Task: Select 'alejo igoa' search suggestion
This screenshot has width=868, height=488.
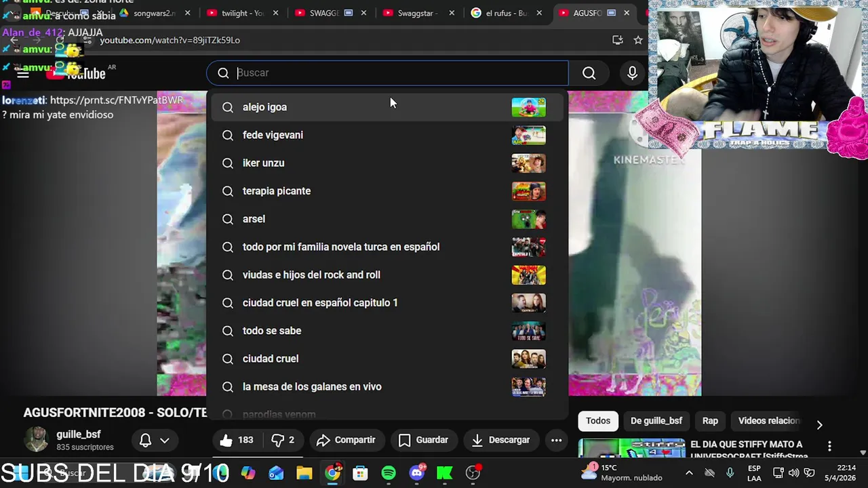Action: pos(387,107)
